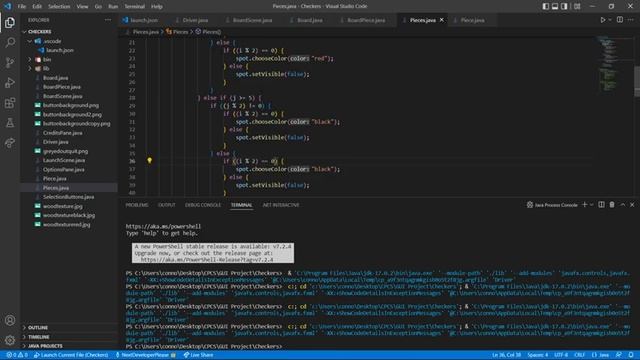Split the editor to the right

click(620, 20)
